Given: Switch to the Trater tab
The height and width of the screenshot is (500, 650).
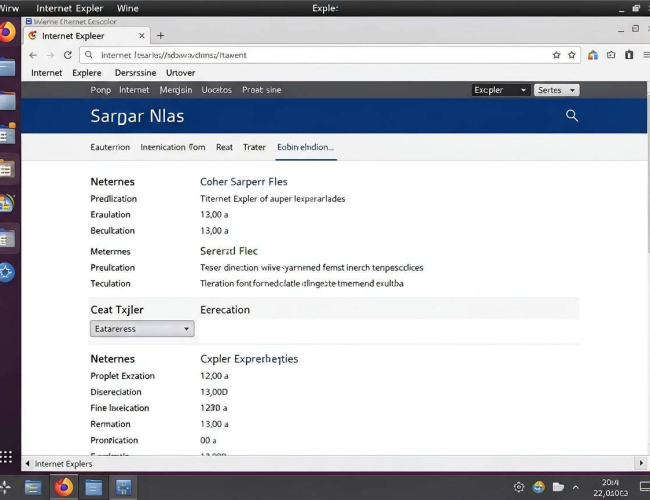Looking at the screenshot, I should tap(254, 147).
